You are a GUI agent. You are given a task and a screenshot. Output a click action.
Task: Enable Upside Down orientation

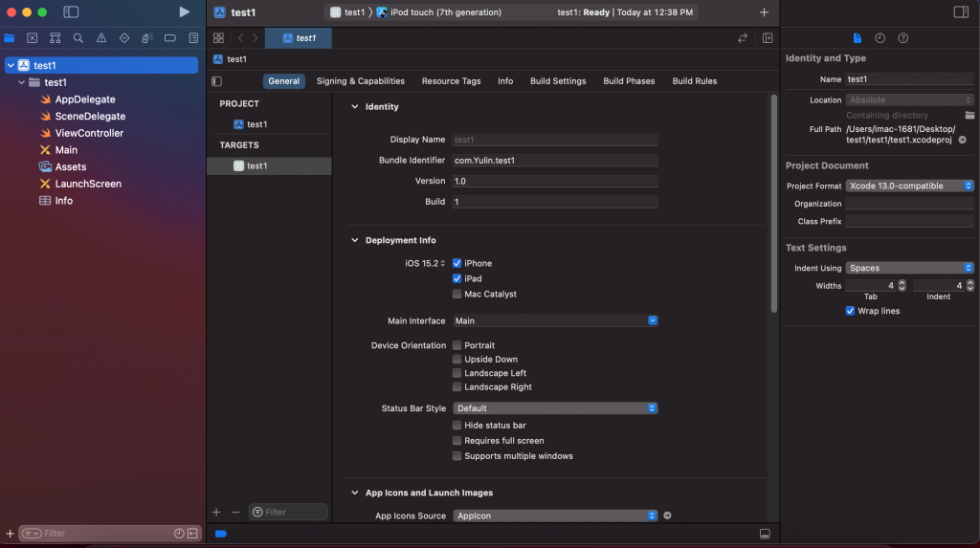tap(457, 360)
